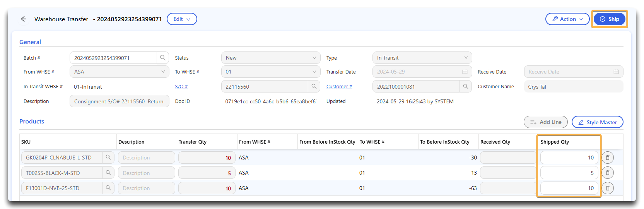Follow the Customer # link
This screenshot has height=209, width=644.
coord(339,87)
